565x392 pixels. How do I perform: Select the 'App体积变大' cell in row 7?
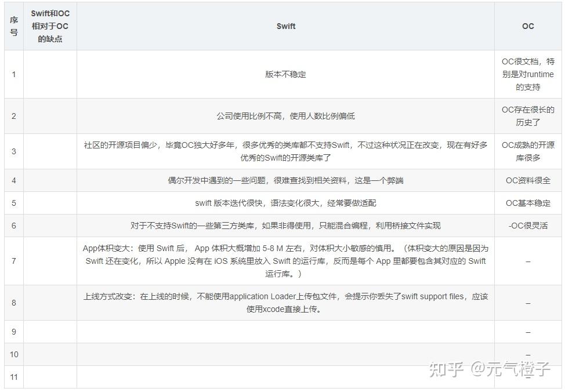(x=286, y=261)
